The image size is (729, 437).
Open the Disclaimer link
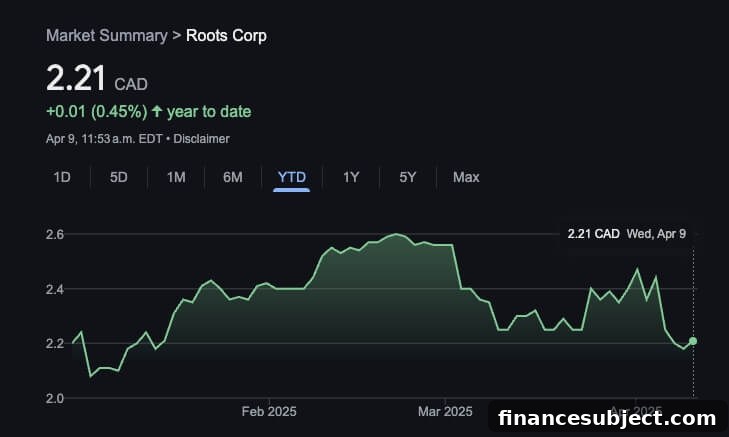pos(201,139)
